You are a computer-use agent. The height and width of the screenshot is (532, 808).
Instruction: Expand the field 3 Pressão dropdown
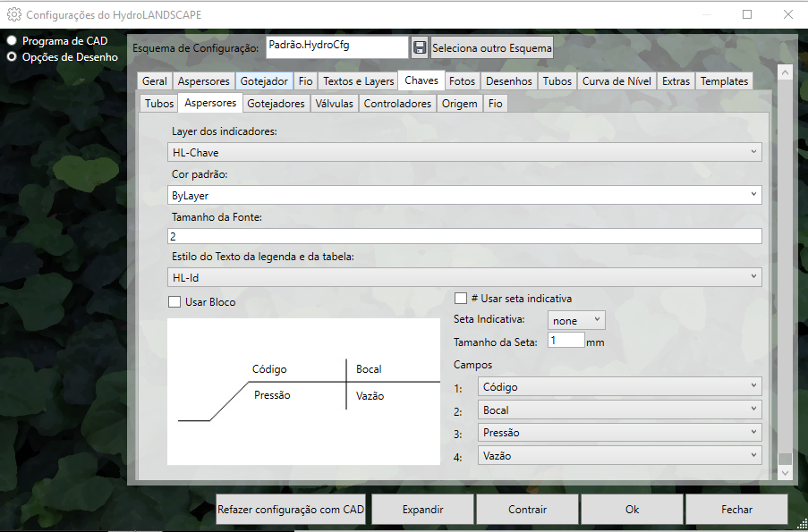pos(619,433)
